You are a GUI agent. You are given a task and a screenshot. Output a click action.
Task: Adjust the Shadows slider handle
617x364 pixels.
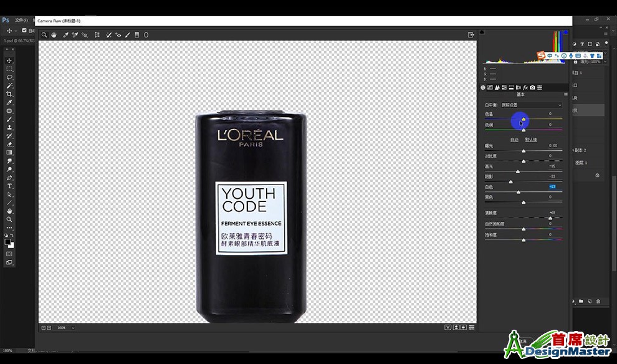coord(511,182)
